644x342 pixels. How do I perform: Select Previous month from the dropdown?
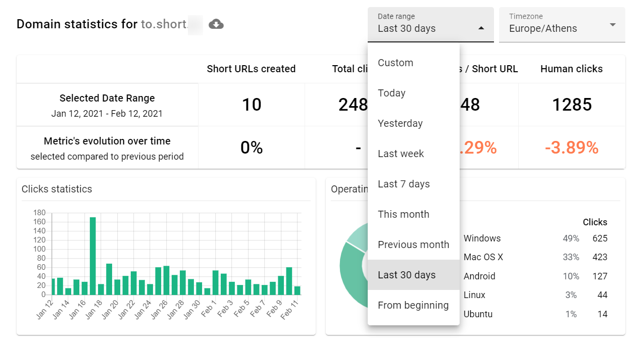point(413,245)
